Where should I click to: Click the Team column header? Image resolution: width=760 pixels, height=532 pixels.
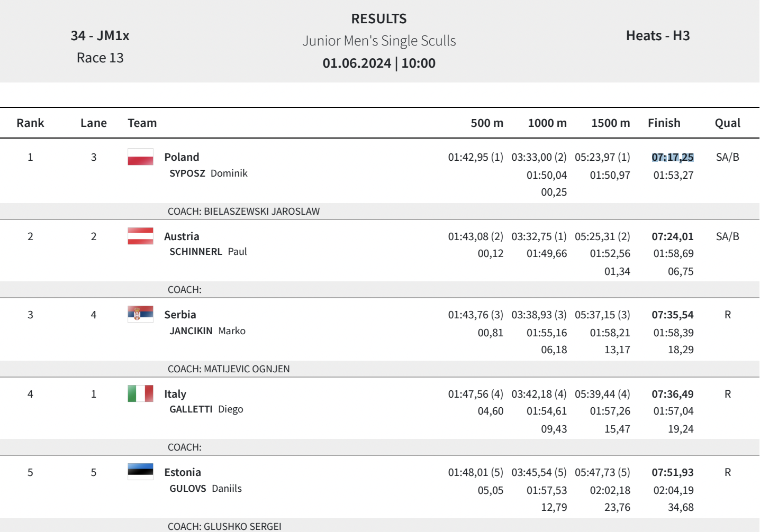142,123
